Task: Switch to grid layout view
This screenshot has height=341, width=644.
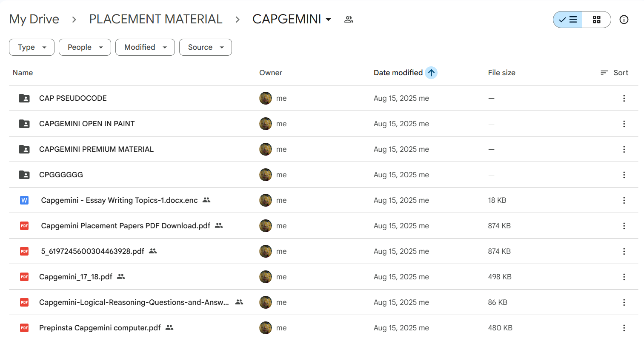Action: tap(596, 19)
